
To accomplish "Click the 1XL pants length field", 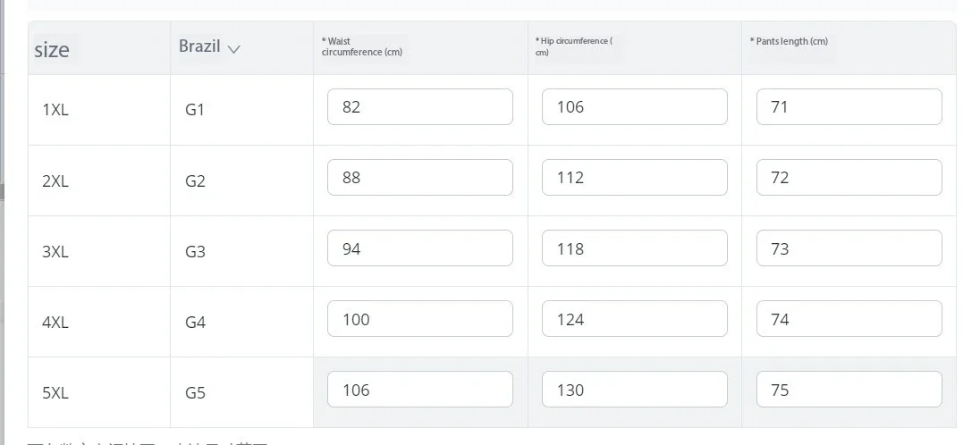I will (x=849, y=107).
